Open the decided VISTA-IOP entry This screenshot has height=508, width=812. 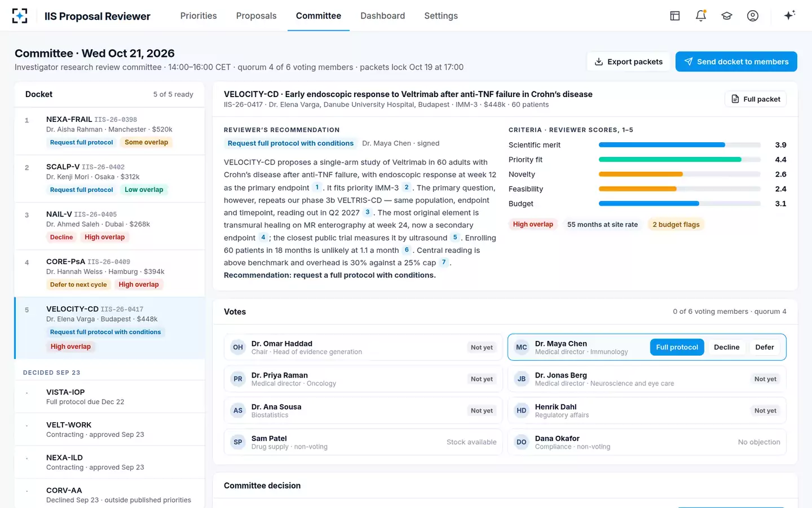109,397
